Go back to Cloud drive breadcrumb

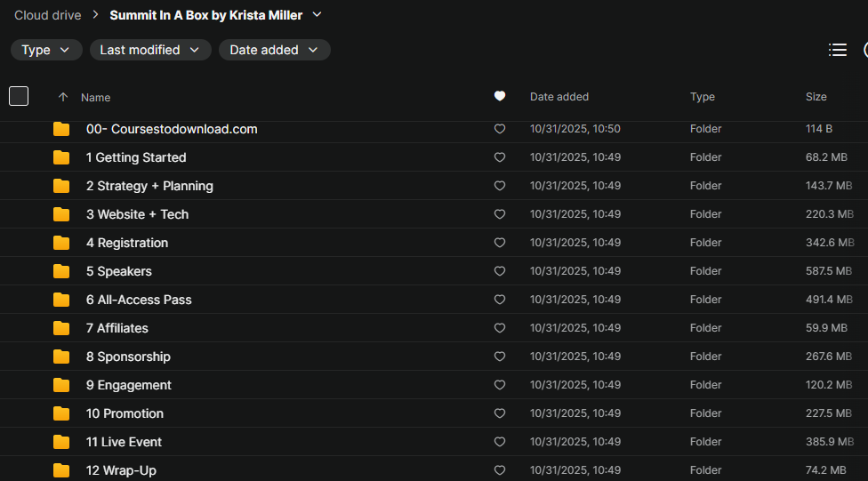point(47,15)
